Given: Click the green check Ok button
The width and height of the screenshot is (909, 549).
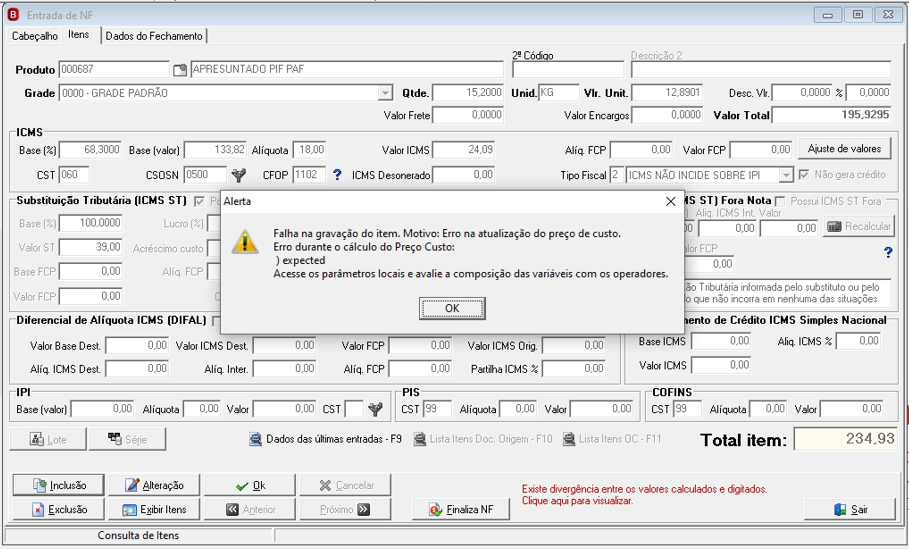Looking at the screenshot, I should tap(250, 485).
